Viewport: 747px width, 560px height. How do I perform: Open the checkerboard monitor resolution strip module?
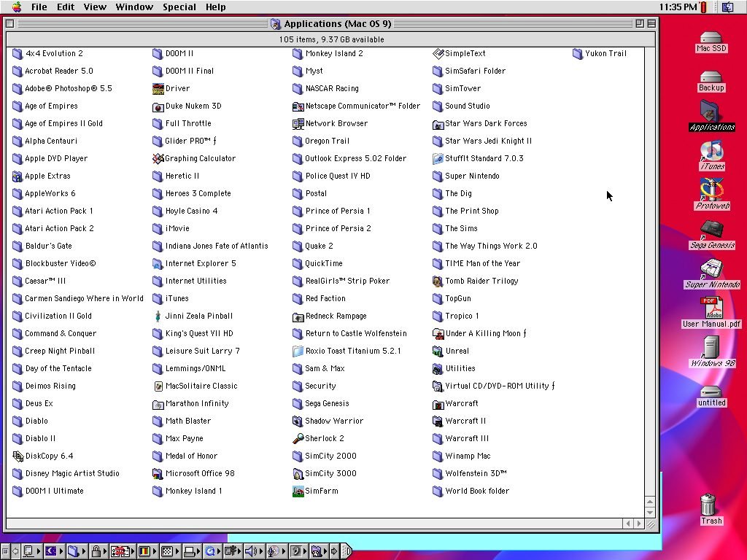[x=169, y=551]
